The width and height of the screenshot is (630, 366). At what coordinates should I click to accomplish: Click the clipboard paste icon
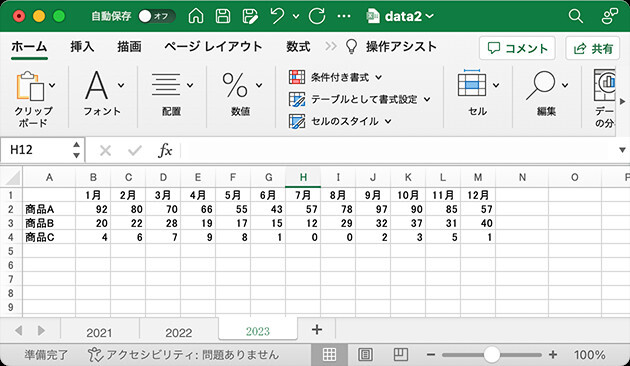pos(31,86)
